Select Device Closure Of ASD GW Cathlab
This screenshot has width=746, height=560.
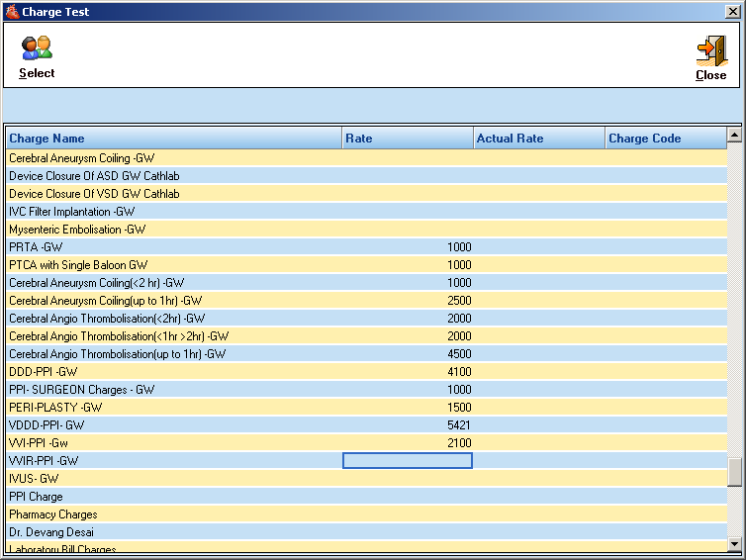tap(94, 176)
